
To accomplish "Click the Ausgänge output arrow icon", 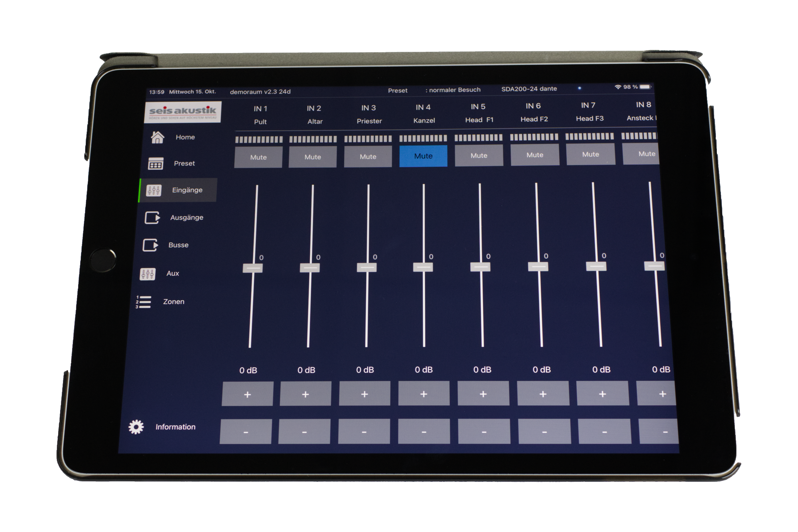I will [x=152, y=217].
